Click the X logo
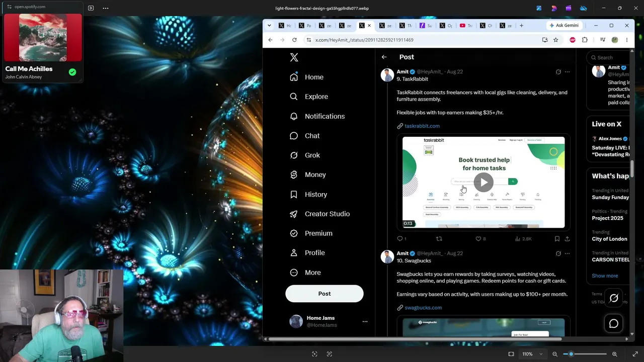Screen dimensions: 644x362 pyautogui.click(x=294, y=57)
